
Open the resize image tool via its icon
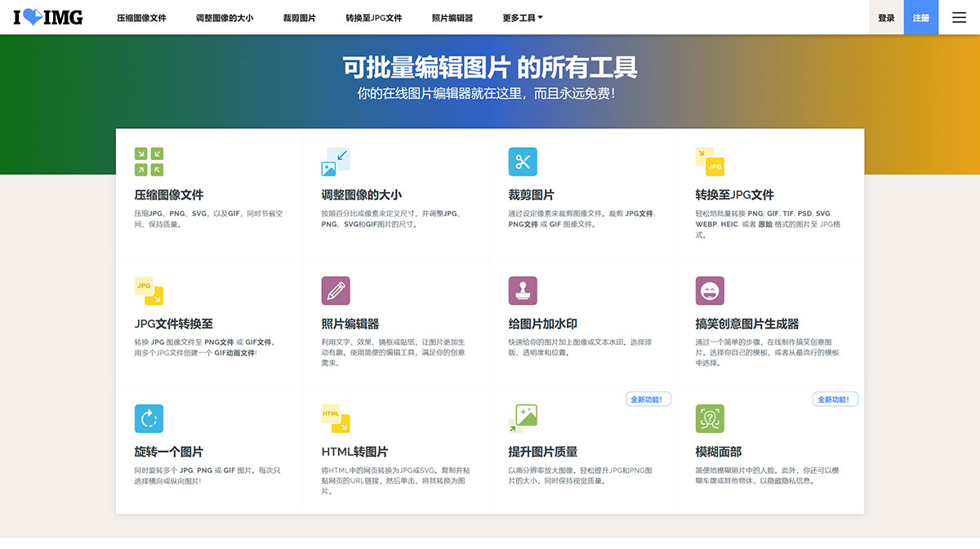pyautogui.click(x=335, y=161)
